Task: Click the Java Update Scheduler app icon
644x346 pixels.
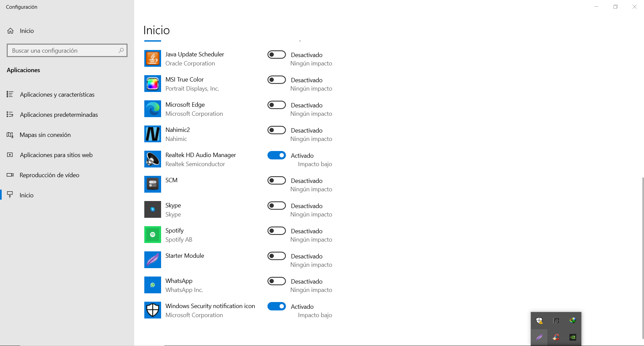Action: [153, 58]
